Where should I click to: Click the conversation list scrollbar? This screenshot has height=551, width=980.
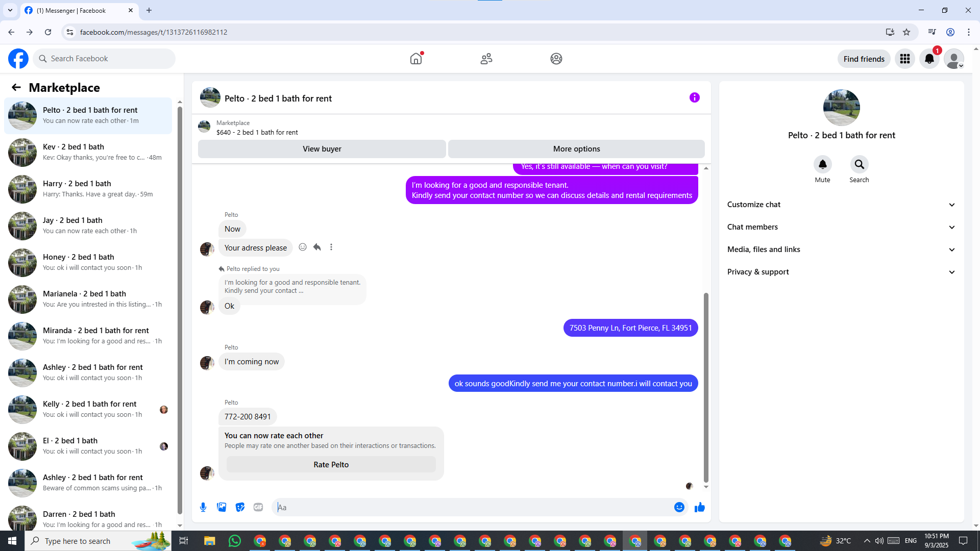(180, 310)
